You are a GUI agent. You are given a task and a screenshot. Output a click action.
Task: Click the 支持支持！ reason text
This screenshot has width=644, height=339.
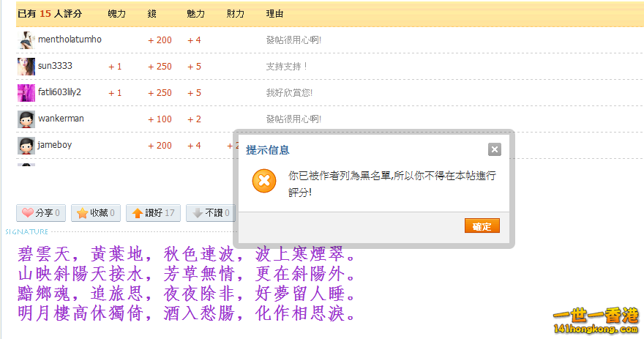287,66
